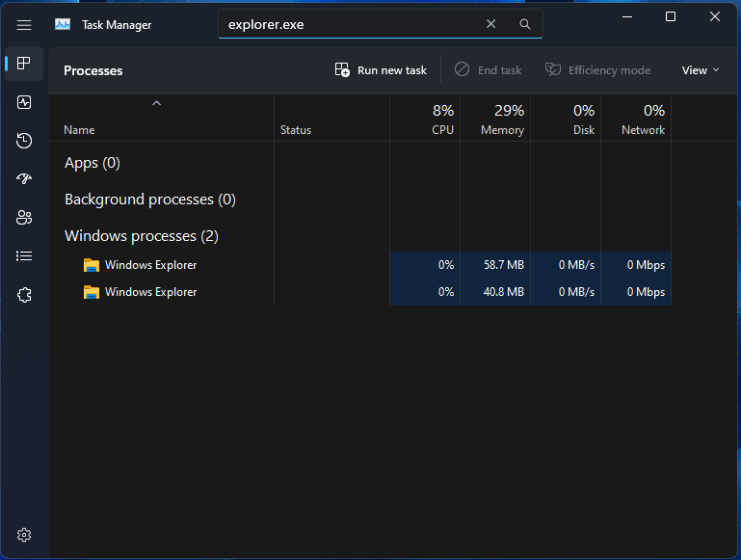Viewport: 741px width, 560px height.
Task: Open the Processes page in sidebar
Action: pyautogui.click(x=24, y=64)
